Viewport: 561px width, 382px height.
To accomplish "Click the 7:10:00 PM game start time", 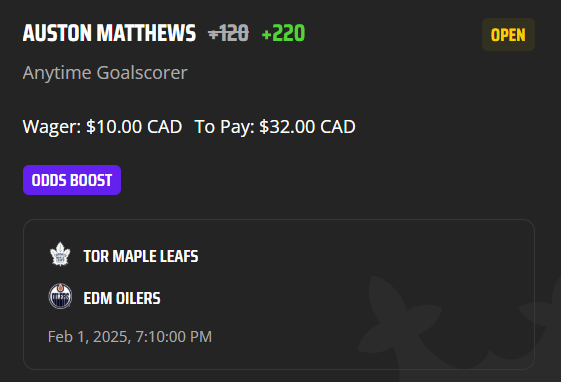I will coord(174,337).
